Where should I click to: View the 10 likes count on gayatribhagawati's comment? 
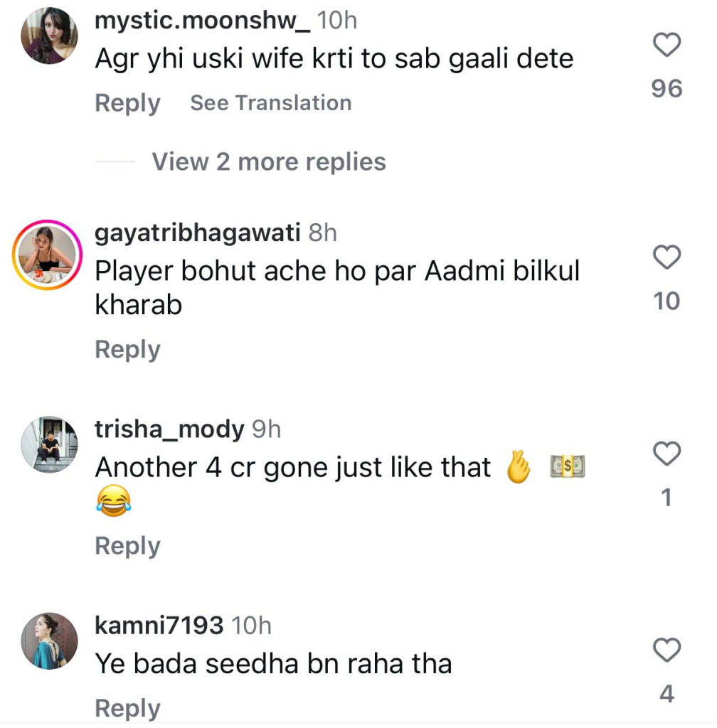click(666, 301)
